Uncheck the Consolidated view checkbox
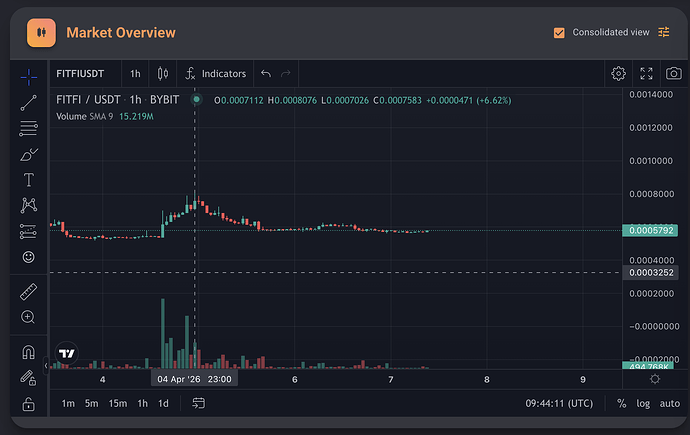The height and width of the screenshot is (435, 690). (559, 33)
